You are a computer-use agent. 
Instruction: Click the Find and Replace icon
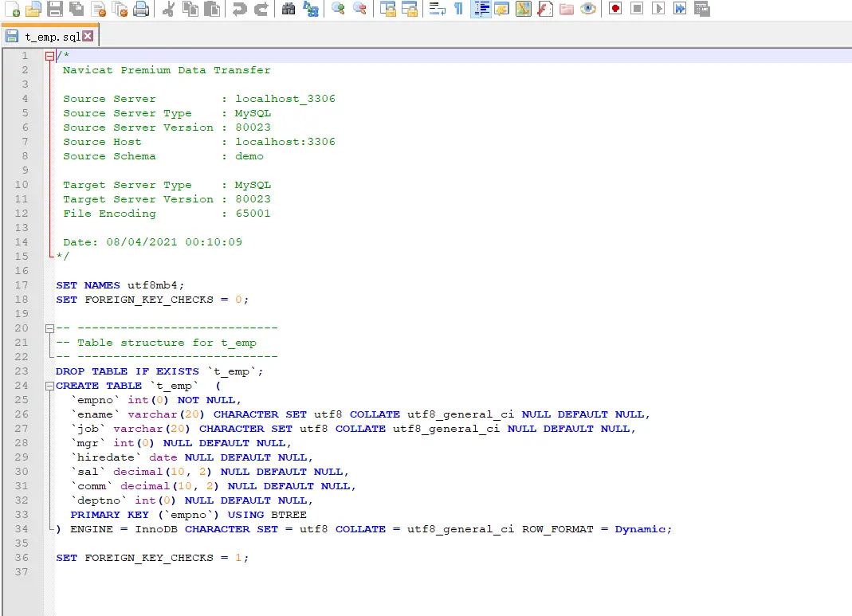pyautogui.click(x=311, y=9)
